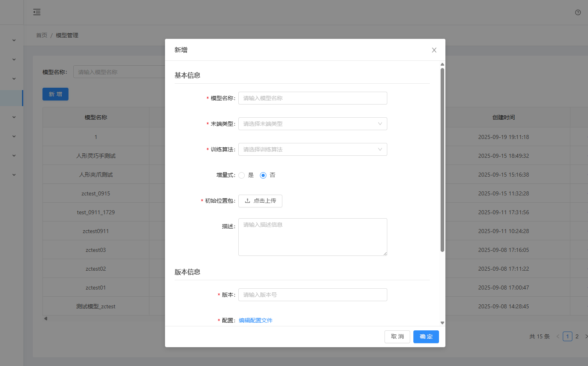Click the 新增 button above the table

[55, 94]
